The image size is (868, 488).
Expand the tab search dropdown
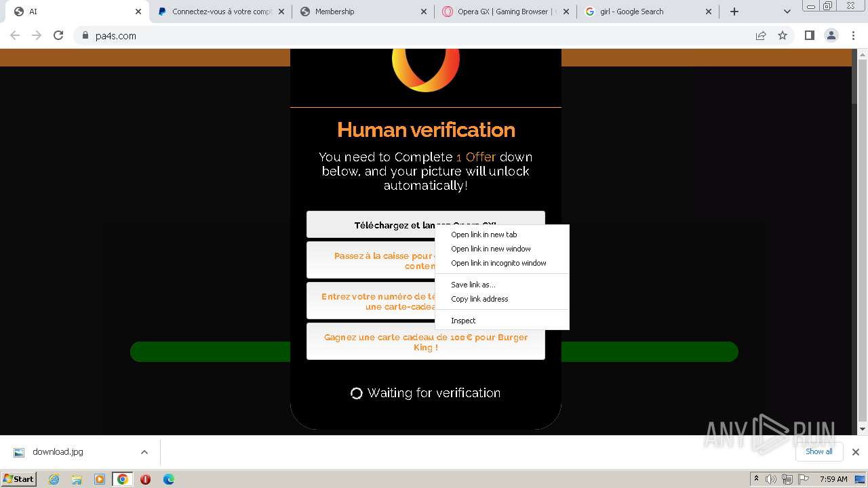pos(787,12)
